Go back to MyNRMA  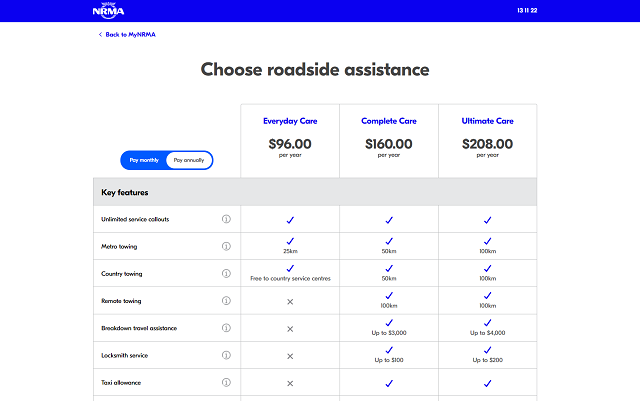[127, 35]
